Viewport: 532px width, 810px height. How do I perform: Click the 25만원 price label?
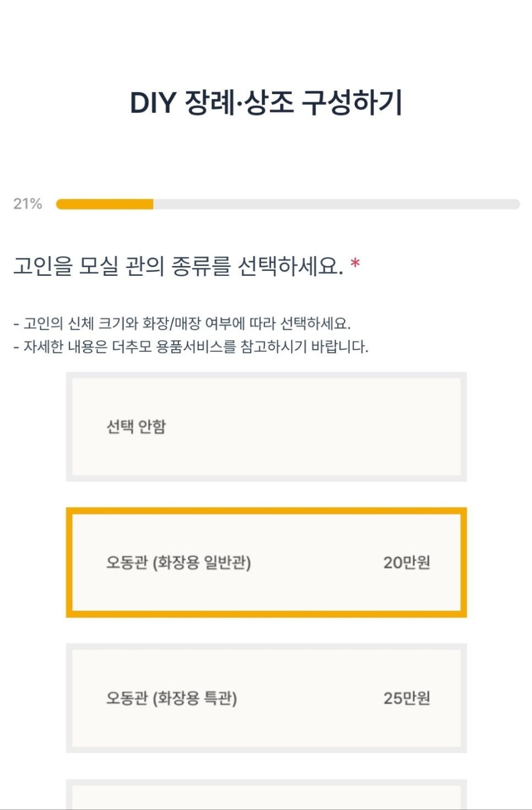406,698
